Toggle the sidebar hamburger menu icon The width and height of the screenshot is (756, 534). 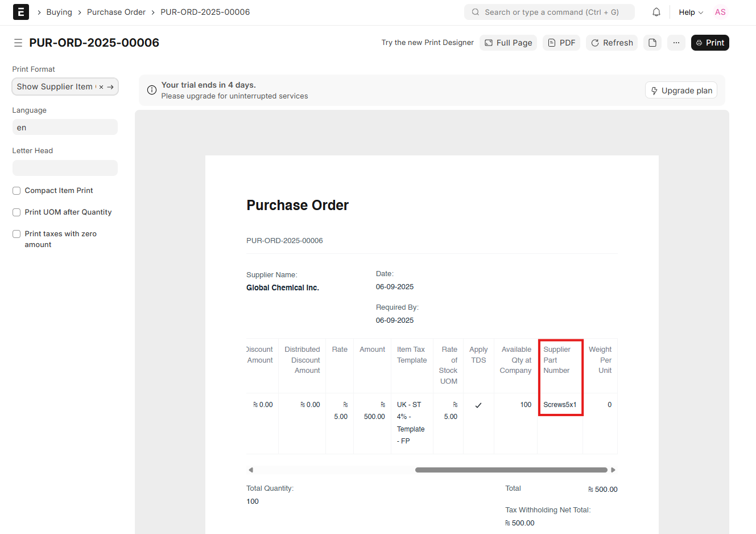(18, 43)
